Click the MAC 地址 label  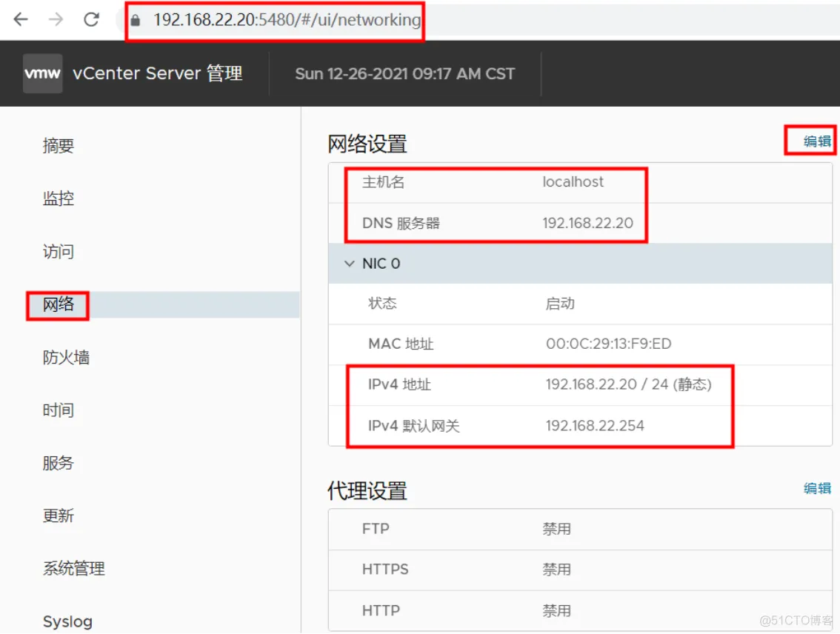tap(401, 344)
